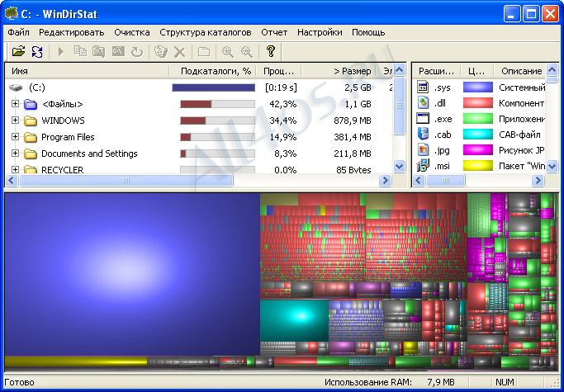This screenshot has width=564, height=392.
Task: Click extension list scroll-down arrow
Action: [552, 166]
